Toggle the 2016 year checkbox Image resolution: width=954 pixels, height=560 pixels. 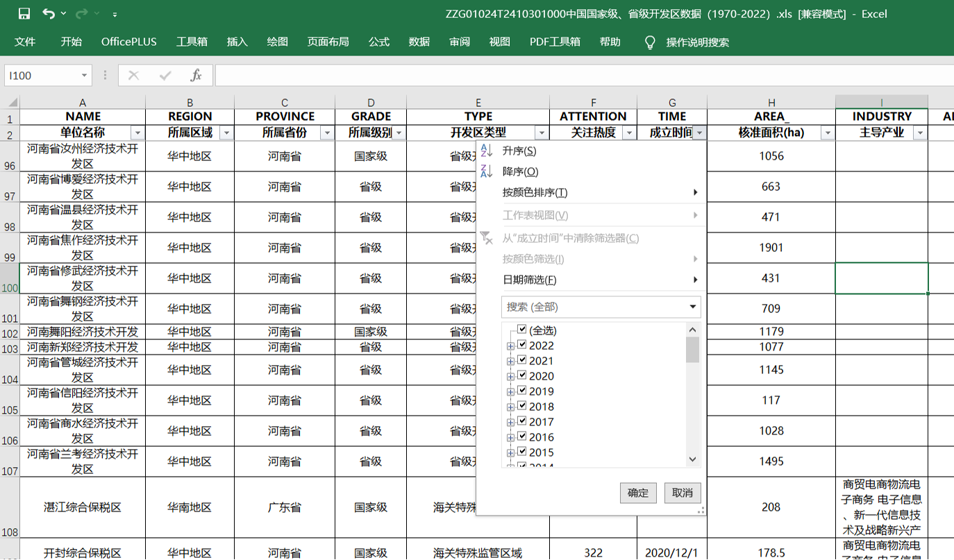point(522,436)
